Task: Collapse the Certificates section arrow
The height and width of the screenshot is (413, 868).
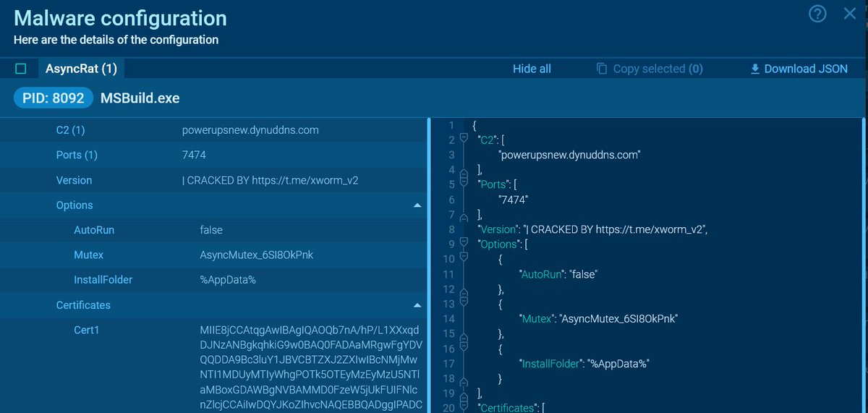Action: 417,305
